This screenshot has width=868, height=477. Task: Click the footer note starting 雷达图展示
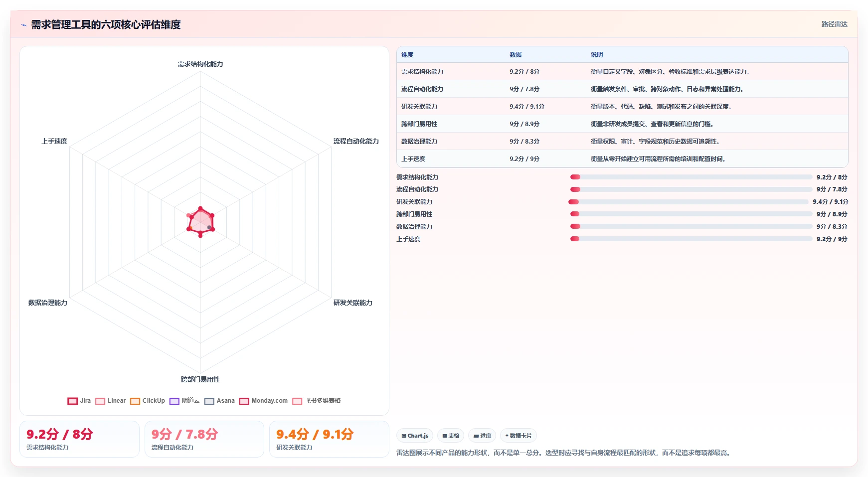point(564,453)
